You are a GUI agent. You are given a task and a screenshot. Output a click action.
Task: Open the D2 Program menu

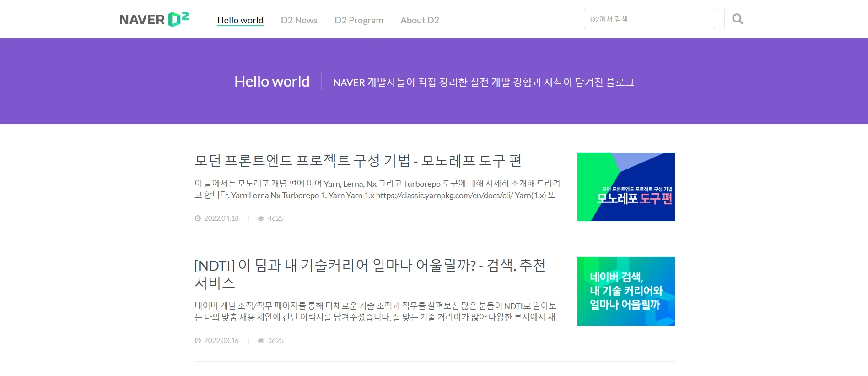click(x=359, y=20)
